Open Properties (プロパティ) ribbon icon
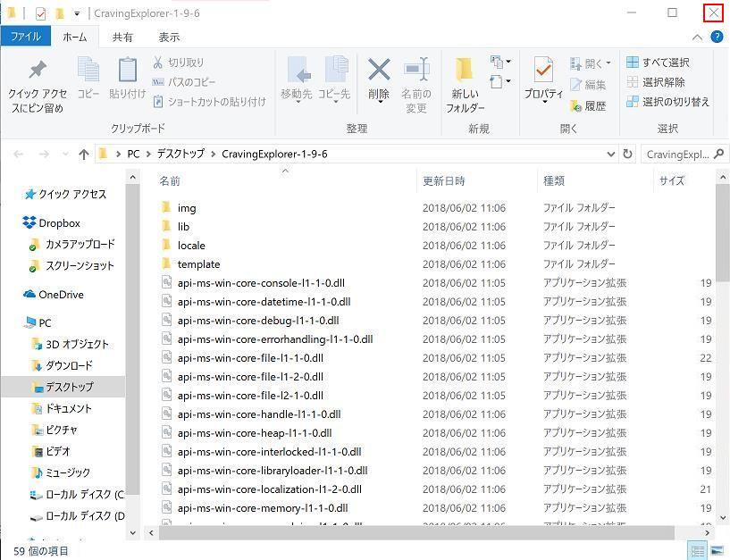730x560 pixels. click(x=543, y=79)
